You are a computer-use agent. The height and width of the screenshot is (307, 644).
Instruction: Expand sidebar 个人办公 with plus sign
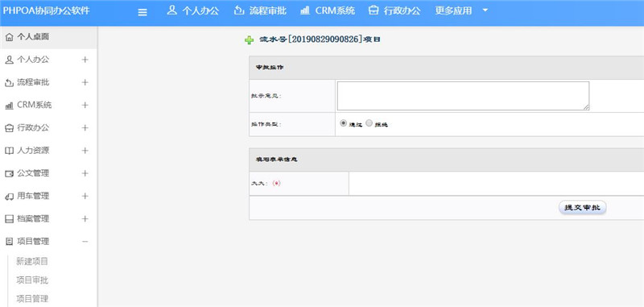click(x=85, y=60)
